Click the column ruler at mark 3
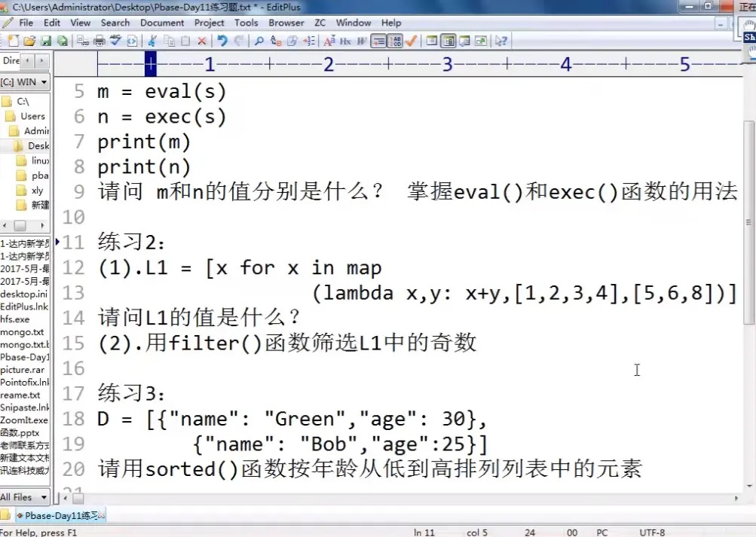The width and height of the screenshot is (756, 537). click(x=448, y=64)
